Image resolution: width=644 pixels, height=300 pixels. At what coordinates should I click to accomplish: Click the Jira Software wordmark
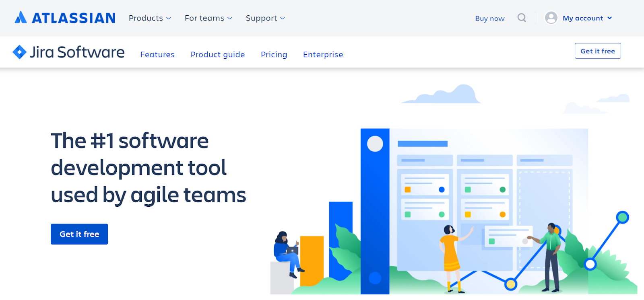coord(77,52)
